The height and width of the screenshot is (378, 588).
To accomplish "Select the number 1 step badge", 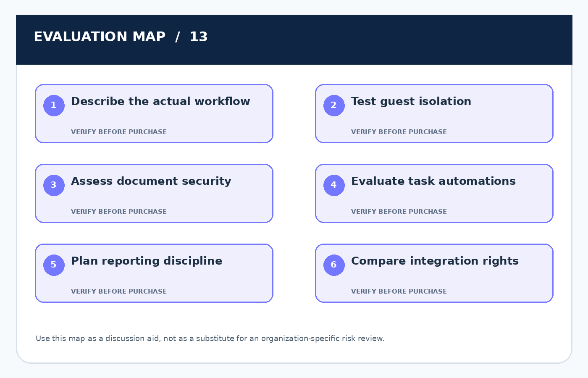I will 54,105.
